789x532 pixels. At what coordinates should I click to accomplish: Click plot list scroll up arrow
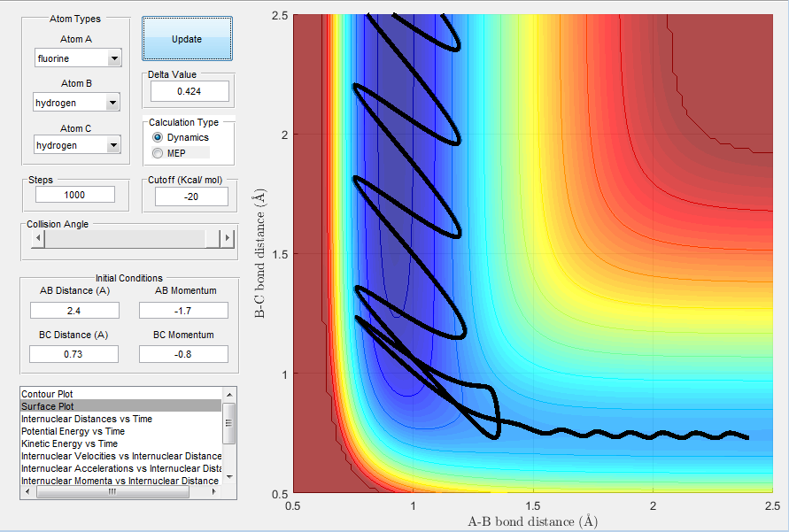point(229,394)
